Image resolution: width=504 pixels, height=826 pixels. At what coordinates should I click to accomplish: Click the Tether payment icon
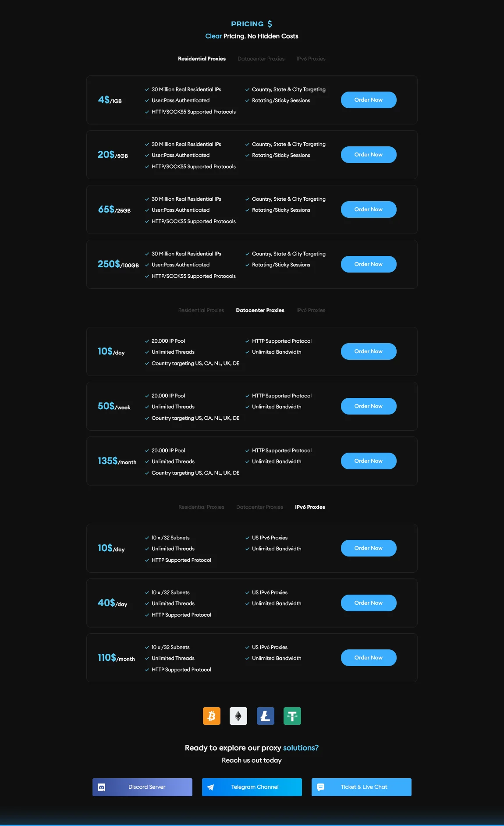click(x=292, y=716)
